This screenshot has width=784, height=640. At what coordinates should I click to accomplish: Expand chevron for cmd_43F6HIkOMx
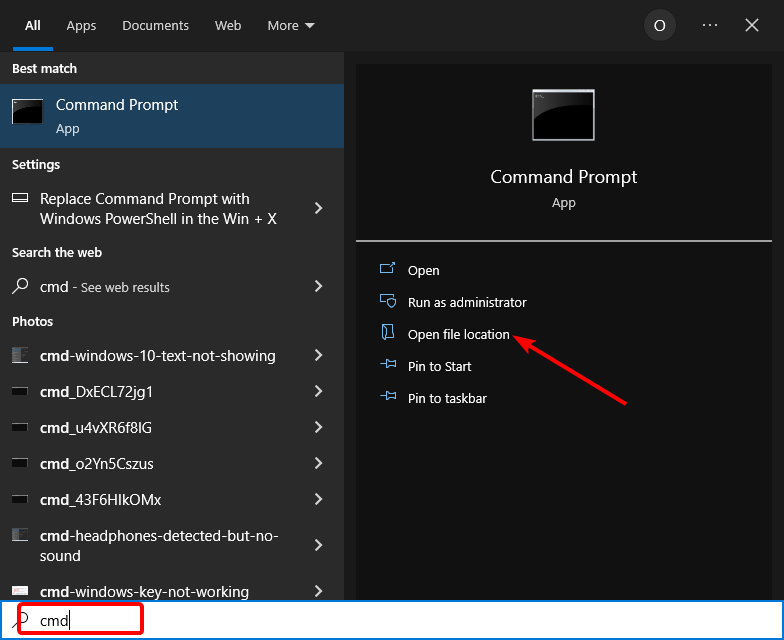pos(318,499)
